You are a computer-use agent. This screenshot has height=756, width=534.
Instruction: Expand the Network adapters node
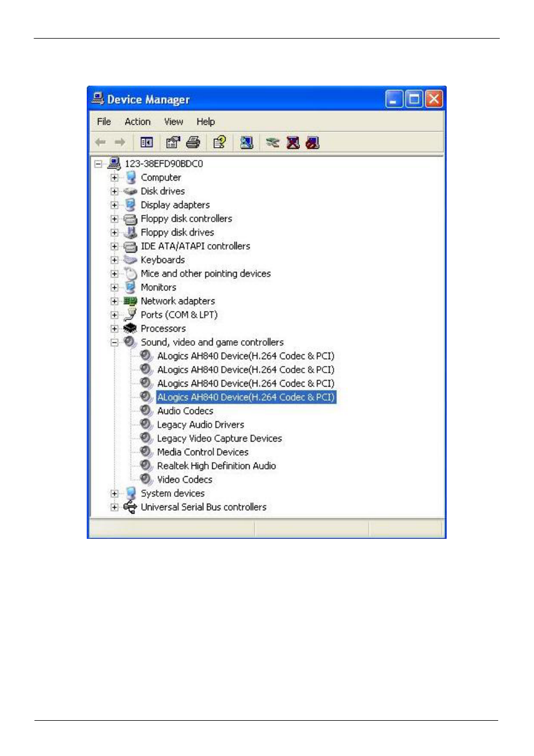point(115,301)
